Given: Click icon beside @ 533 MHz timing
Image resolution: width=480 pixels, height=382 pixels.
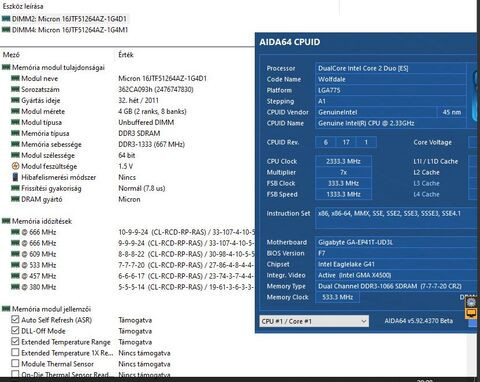Looking at the screenshot, I should point(15,265).
